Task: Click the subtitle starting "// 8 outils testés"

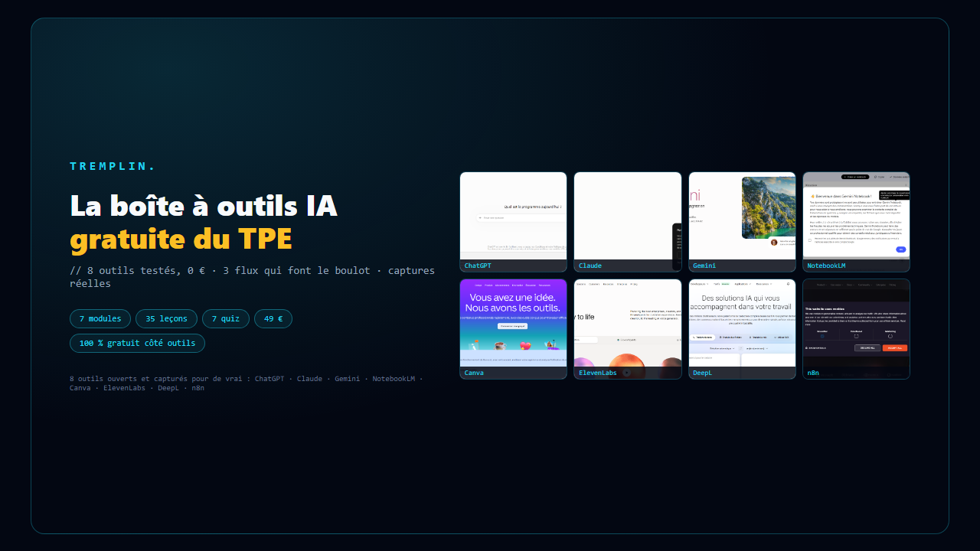Action: click(x=252, y=277)
